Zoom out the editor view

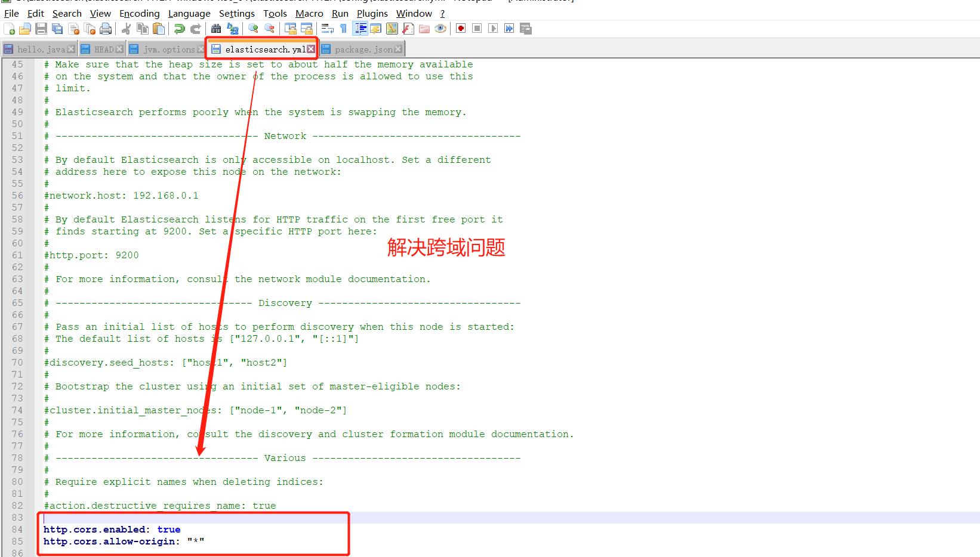[269, 29]
